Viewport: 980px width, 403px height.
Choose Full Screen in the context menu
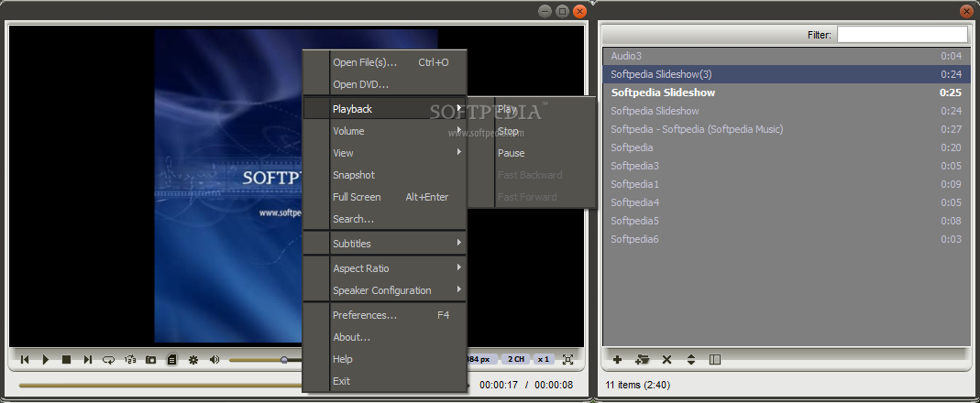tap(385, 197)
